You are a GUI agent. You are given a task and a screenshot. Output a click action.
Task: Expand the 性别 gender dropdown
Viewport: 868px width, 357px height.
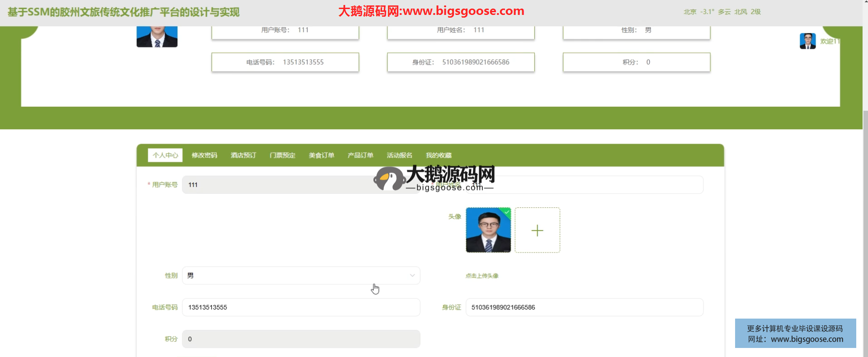pos(301,276)
